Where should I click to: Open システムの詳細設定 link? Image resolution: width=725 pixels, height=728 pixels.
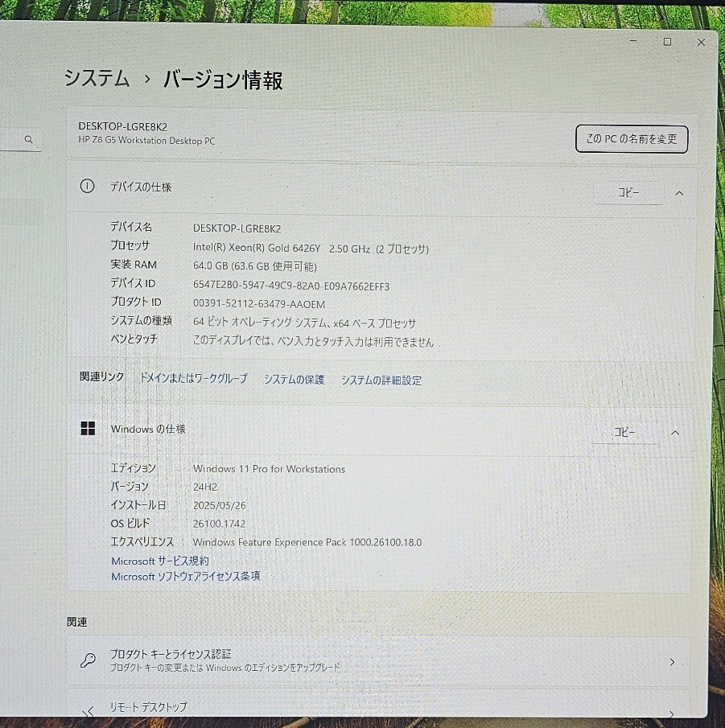(x=381, y=380)
